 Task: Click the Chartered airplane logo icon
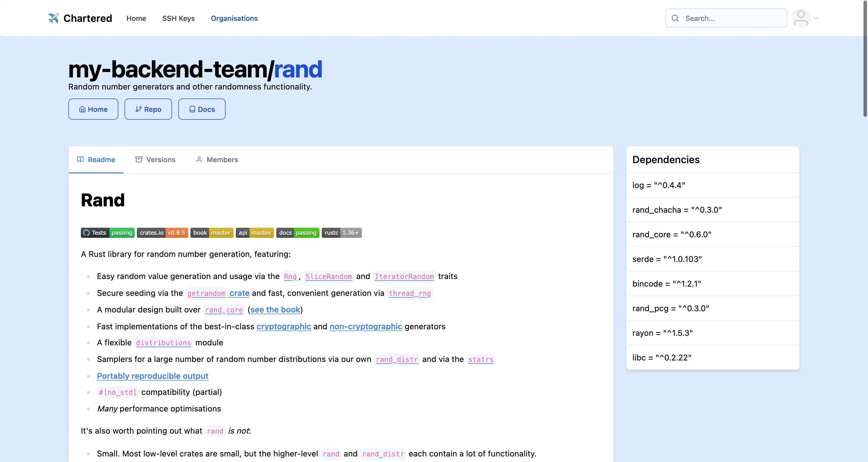(x=53, y=18)
